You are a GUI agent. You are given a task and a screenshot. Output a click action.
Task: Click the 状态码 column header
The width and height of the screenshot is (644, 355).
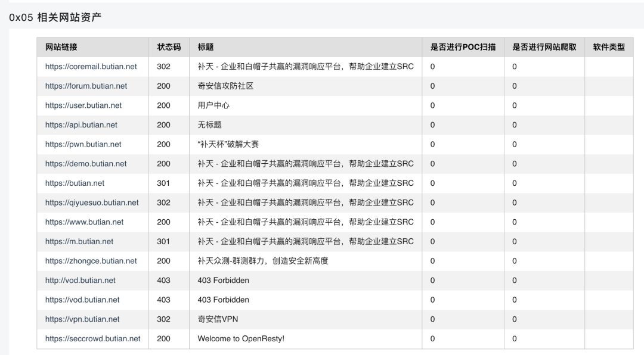coord(169,47)
